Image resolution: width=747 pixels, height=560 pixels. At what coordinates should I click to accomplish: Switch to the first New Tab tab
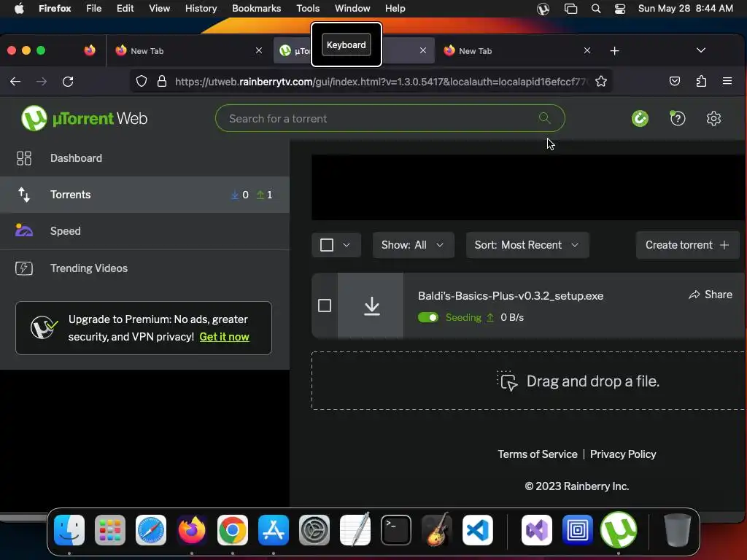coord(188,51)
